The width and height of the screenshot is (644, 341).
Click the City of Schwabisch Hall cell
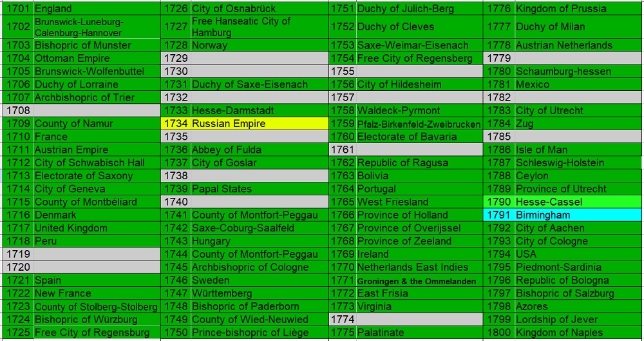[x=97, y=162]
